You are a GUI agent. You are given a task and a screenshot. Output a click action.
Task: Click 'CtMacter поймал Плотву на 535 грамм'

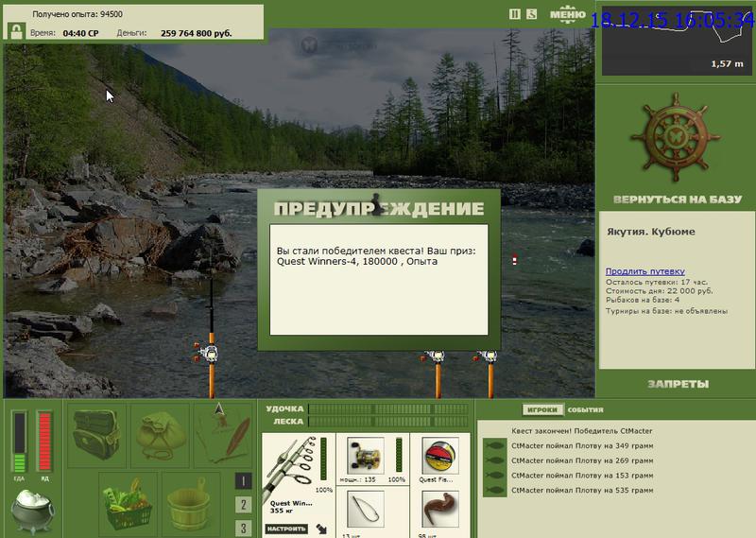(x=582, y=490)
